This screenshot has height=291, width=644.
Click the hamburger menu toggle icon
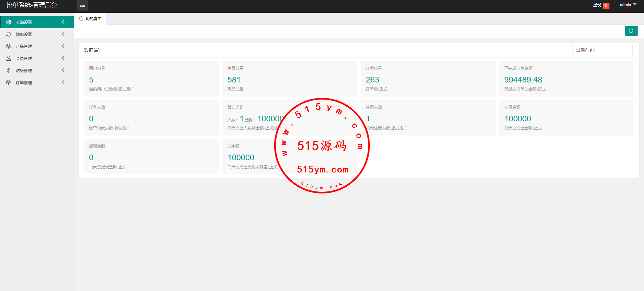click(83, 5)
